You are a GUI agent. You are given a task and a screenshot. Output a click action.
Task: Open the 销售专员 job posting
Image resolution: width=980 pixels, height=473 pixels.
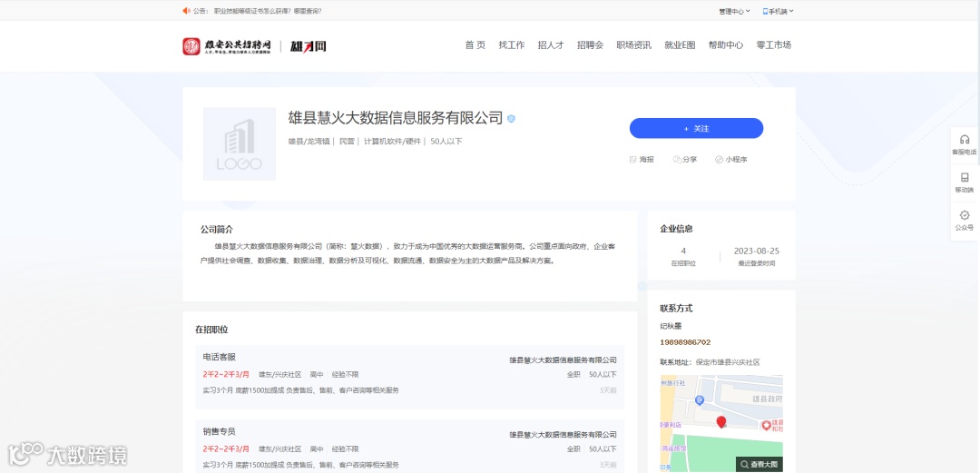220,431
